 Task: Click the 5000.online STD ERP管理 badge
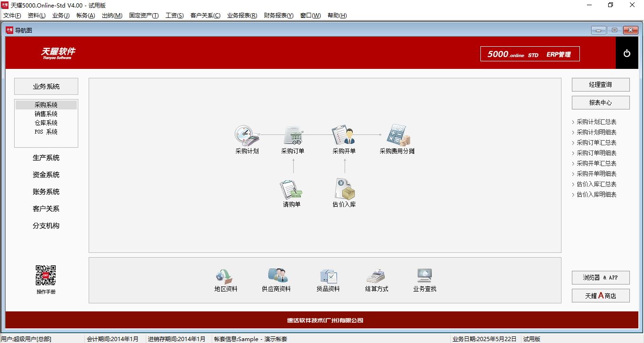(530, 54)
